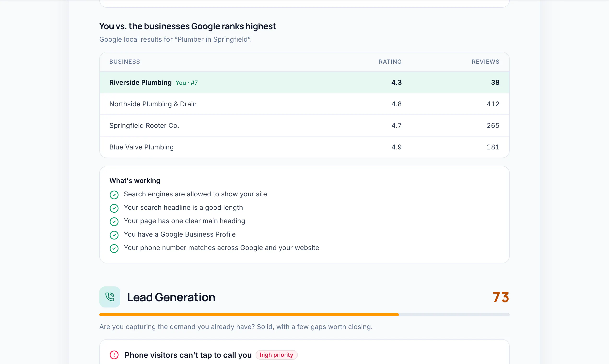Select the Riverside Plumbing row name
Image resolution: width=609 pixels, height=364 pixels.
(x=141, y=82)
